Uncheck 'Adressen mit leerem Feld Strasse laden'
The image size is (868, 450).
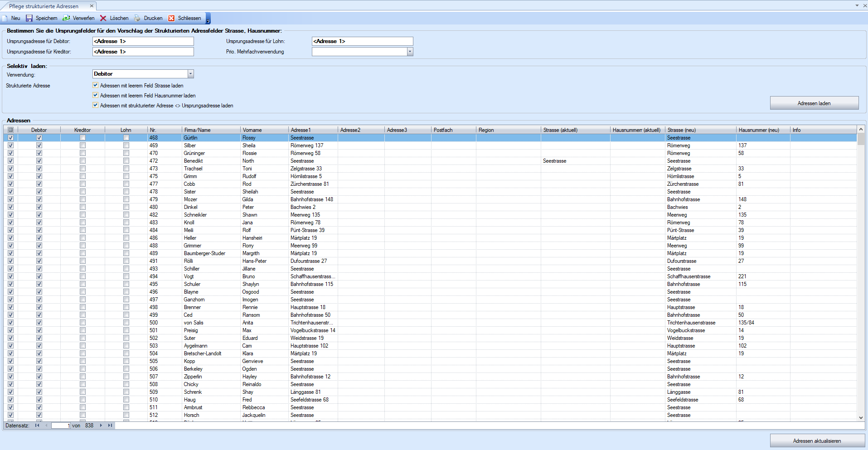95,85
